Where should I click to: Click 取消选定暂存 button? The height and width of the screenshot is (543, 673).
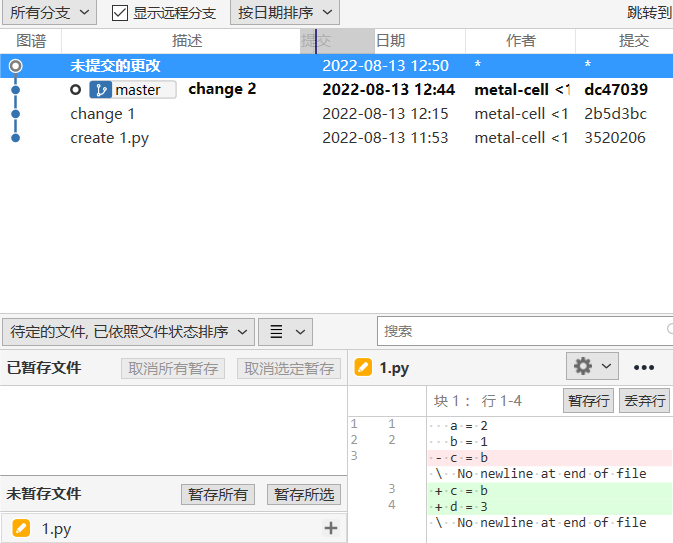click(289, 368)
